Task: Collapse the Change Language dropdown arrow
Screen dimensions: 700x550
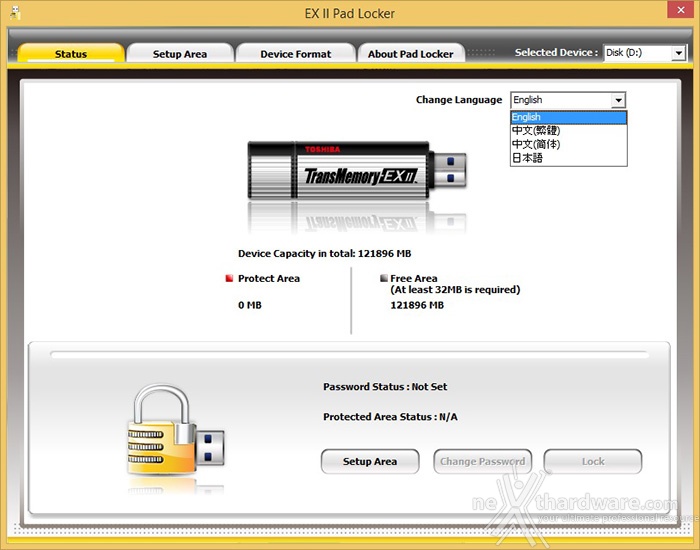Action: pyautogui.click(x=618, y=100)
